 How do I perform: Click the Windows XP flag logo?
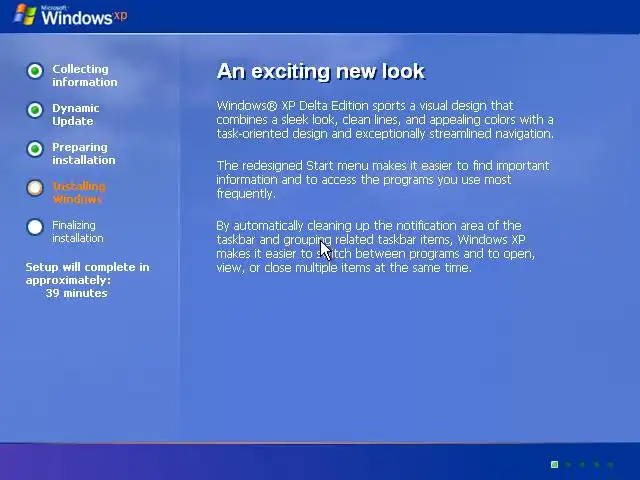click(x=25, y=15)
